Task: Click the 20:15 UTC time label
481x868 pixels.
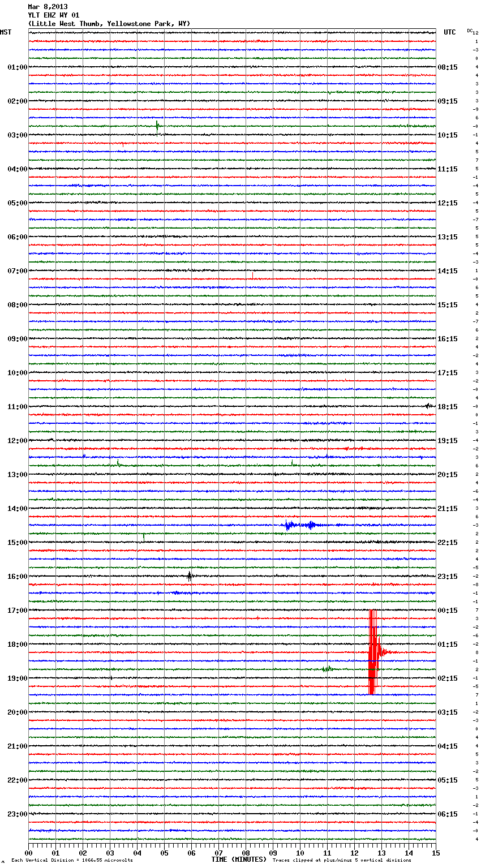Action: (x=448, y=475)
